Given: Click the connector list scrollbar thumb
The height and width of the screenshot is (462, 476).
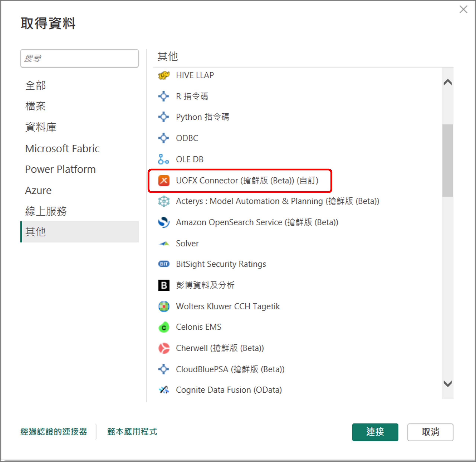Looking at the screenshot, I should (448, 160).
